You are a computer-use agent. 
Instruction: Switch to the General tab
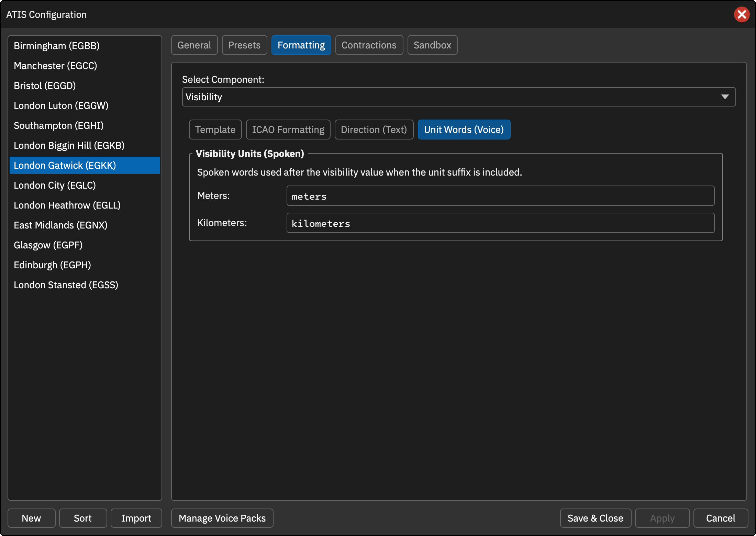coord(194,45)
